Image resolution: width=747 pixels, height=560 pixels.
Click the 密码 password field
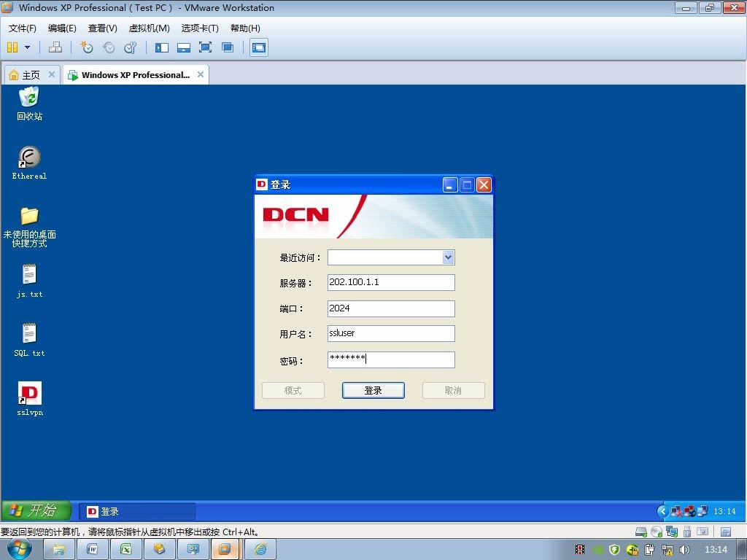tap(391, 359)
